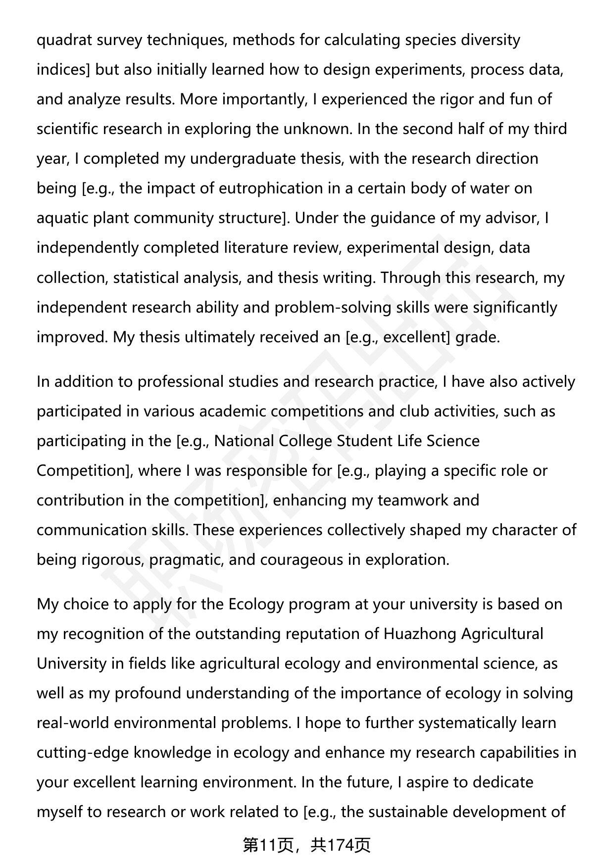Click the phrase 'teamwork and' in the competition sentence
Viewport: 594px width, 868px height.
(428, 500)
